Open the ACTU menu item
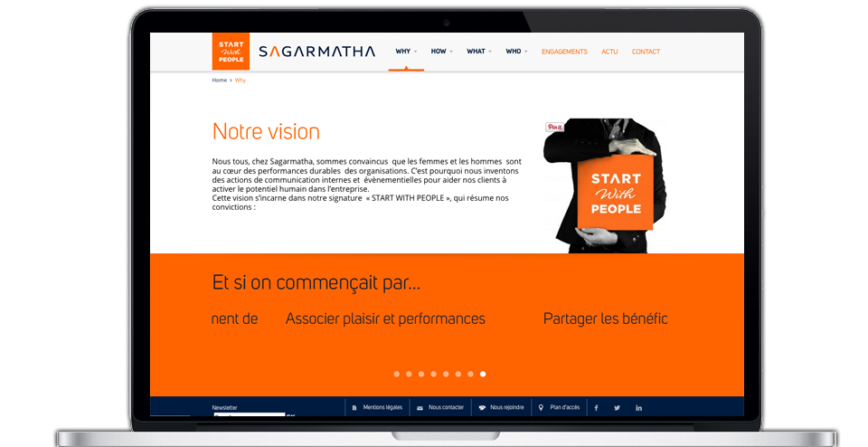The image size is (868, 447). pyautogui.click(x=609, y=52)
